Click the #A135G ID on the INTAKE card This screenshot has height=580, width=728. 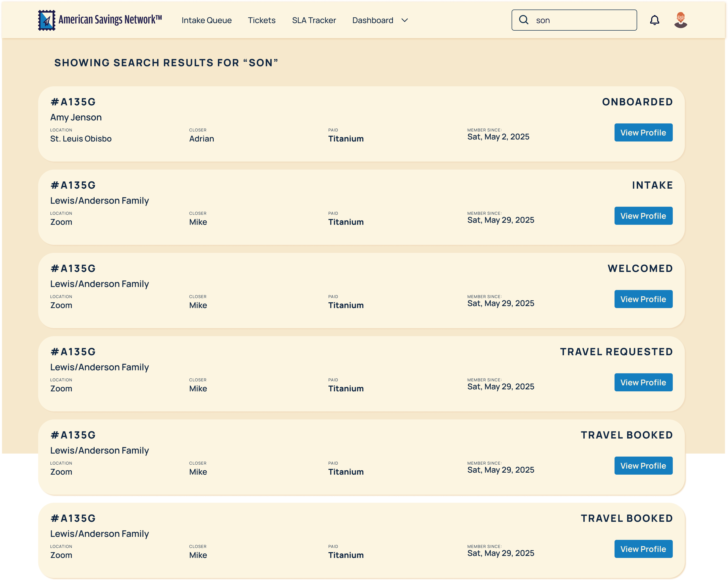73,185
